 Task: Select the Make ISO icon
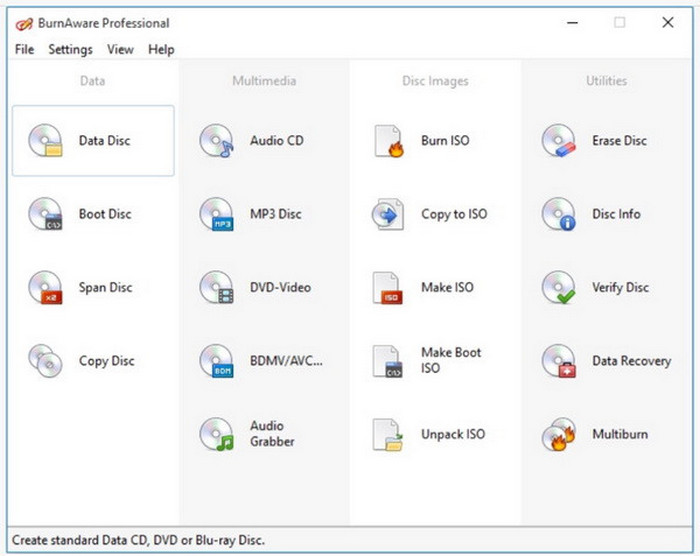point(387,288)
